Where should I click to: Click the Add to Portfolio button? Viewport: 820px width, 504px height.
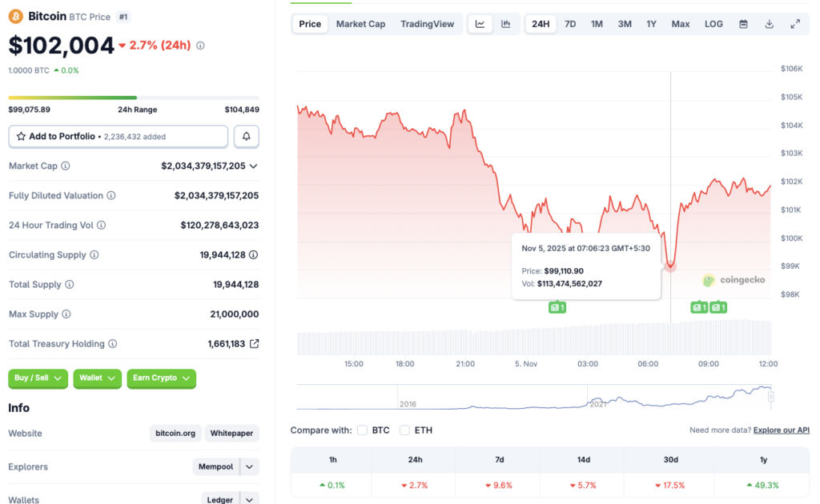pos(118,136)
